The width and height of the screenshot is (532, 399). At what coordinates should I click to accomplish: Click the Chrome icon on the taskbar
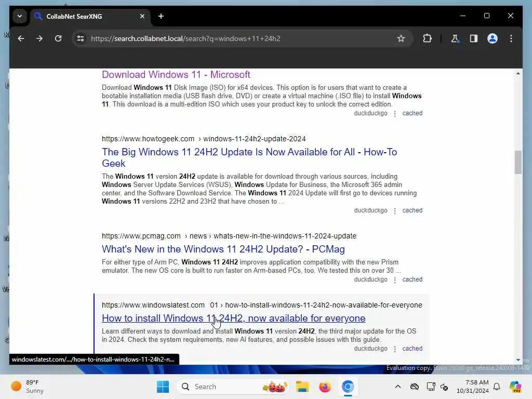(348, 387)
